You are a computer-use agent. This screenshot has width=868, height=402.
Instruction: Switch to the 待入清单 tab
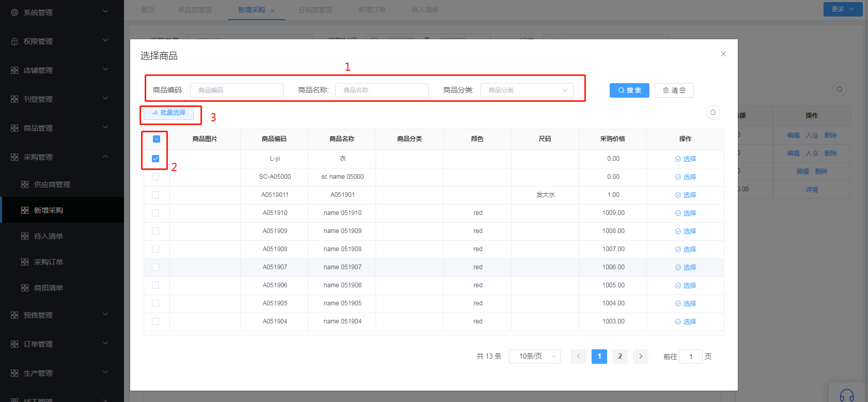click(x=425, y=10)
